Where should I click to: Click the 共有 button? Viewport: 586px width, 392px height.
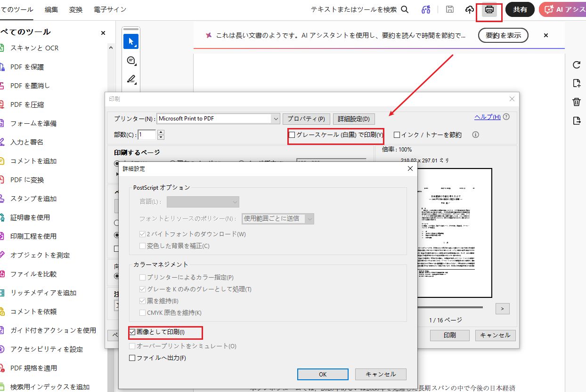pos(520,9)
